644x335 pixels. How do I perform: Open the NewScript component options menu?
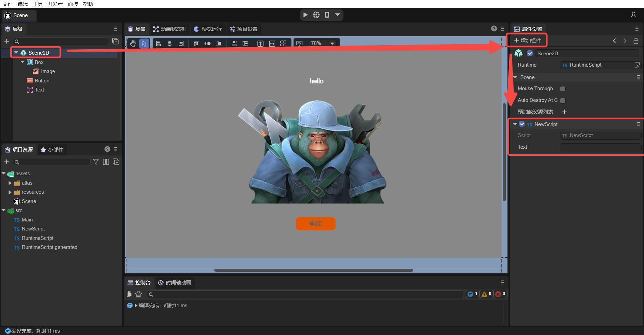tap(639, 124)
